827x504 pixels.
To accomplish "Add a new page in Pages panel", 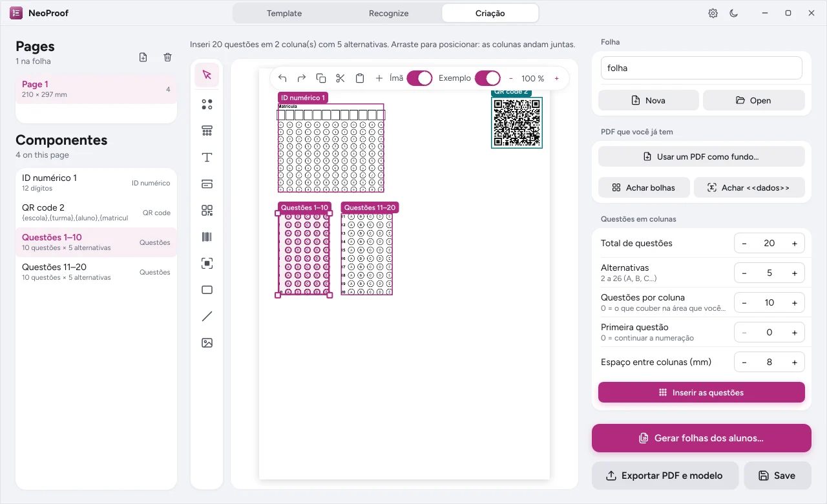I will (x=143, y=58).
